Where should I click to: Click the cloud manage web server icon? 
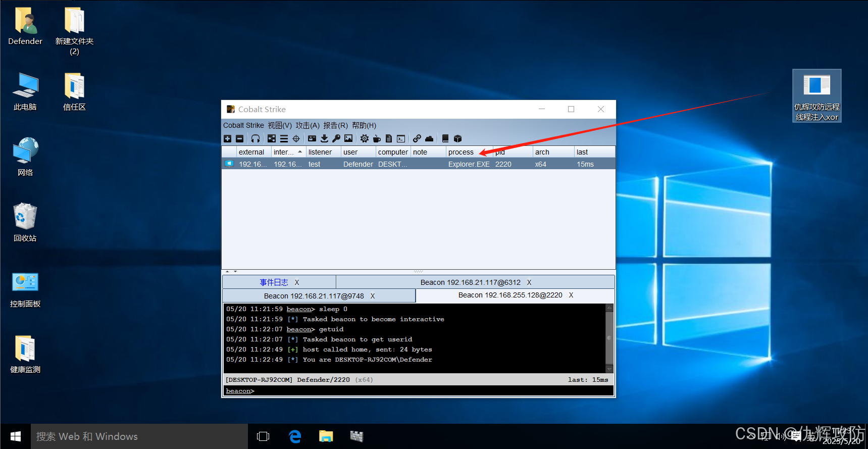[429, 138]
